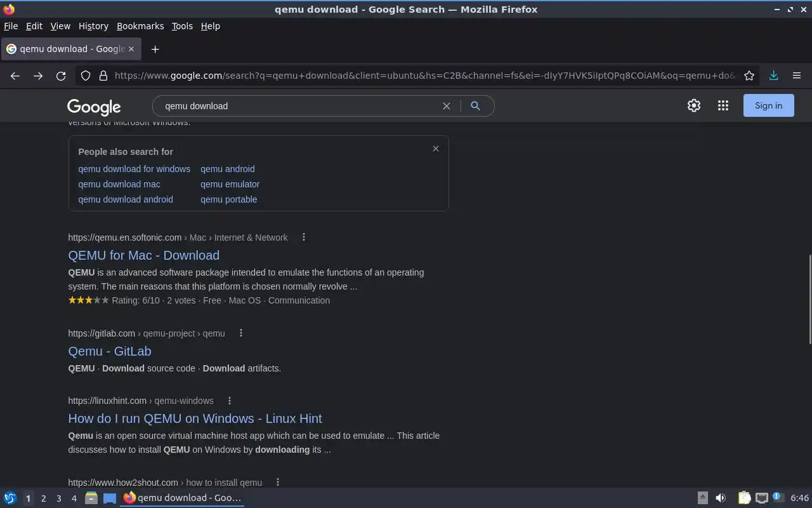Click the page vertical scrollbar thumb
This screenshot has width=812, height=508.
809,300
